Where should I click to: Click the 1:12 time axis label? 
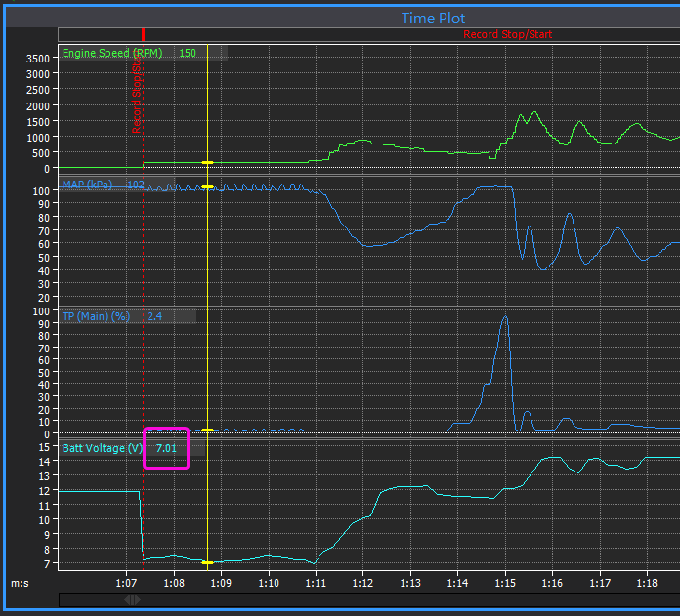coord(362,583)
